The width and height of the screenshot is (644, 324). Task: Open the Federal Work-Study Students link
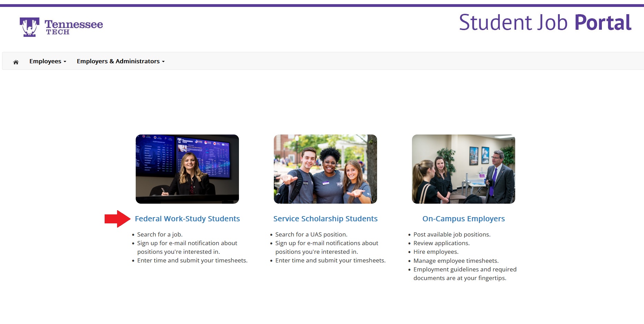[x=187, y=219]
